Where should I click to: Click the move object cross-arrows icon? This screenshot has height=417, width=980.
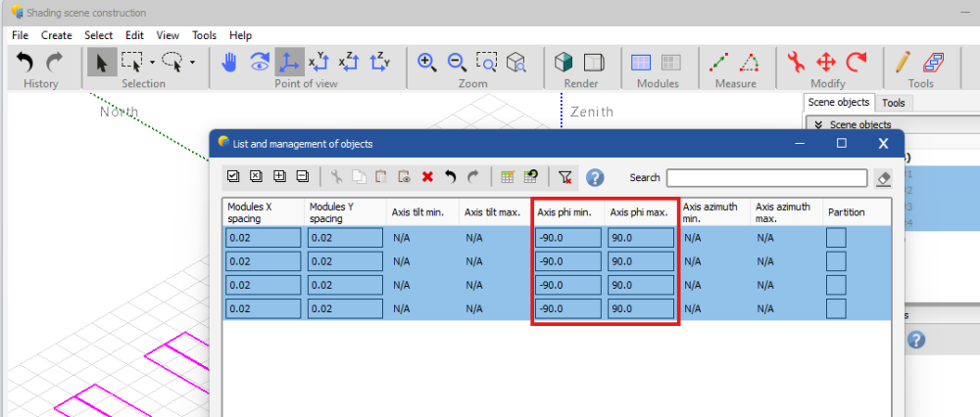[825, 63]
